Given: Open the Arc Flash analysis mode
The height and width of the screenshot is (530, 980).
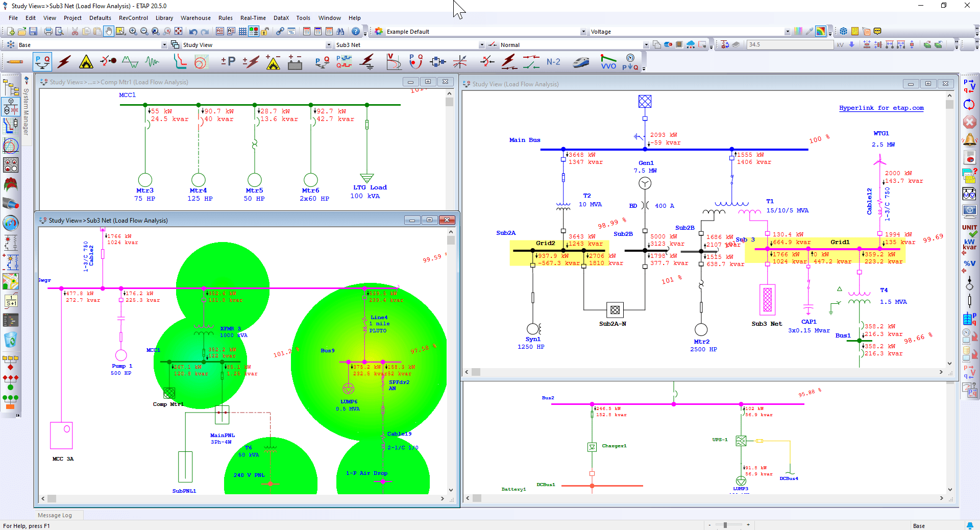Looking at the screenshot, I should pos(86,62).
